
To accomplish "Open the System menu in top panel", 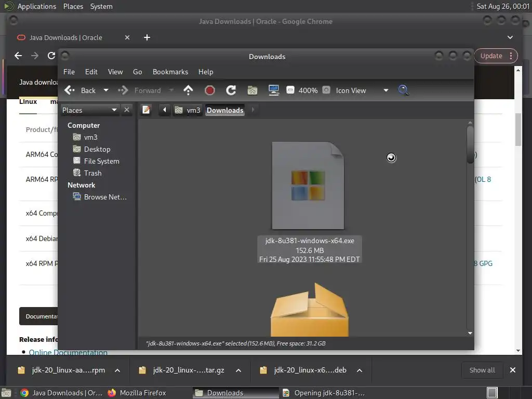I will point(101,6).
